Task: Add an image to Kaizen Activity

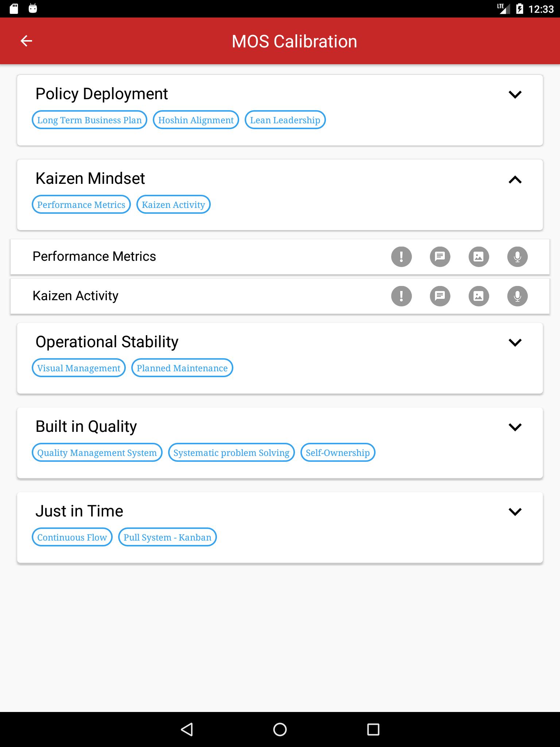Action: 479,296
